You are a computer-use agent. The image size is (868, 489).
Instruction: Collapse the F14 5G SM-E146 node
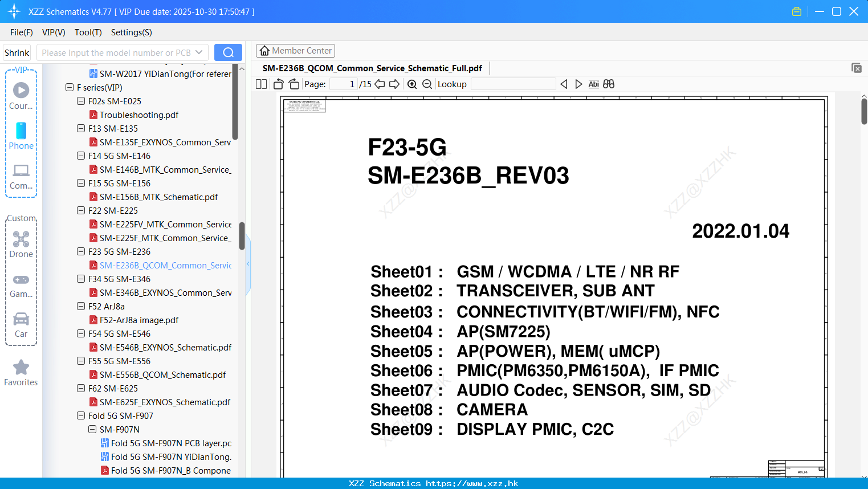pos(81,156)
